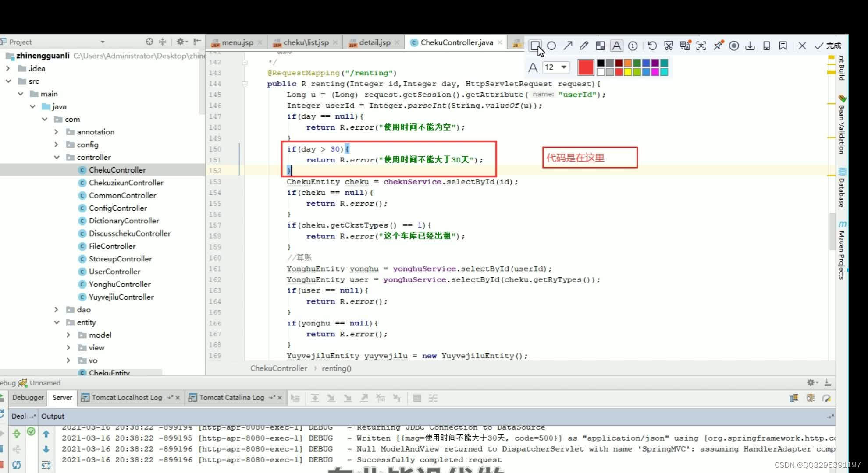Click the scroll from source target icon
This screenshot has width=868, height=473.
149,42
